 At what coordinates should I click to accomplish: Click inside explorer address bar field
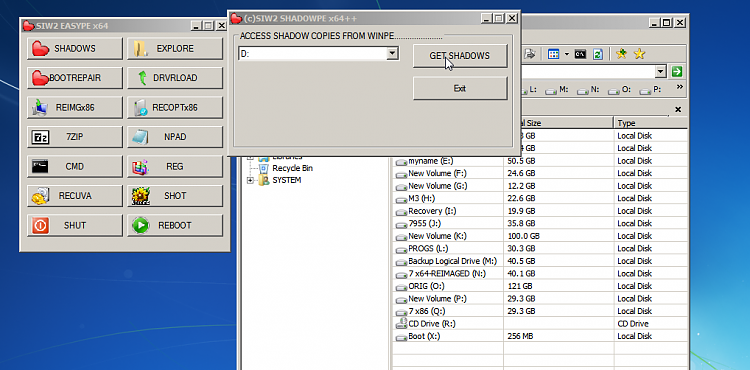[588, 72]
